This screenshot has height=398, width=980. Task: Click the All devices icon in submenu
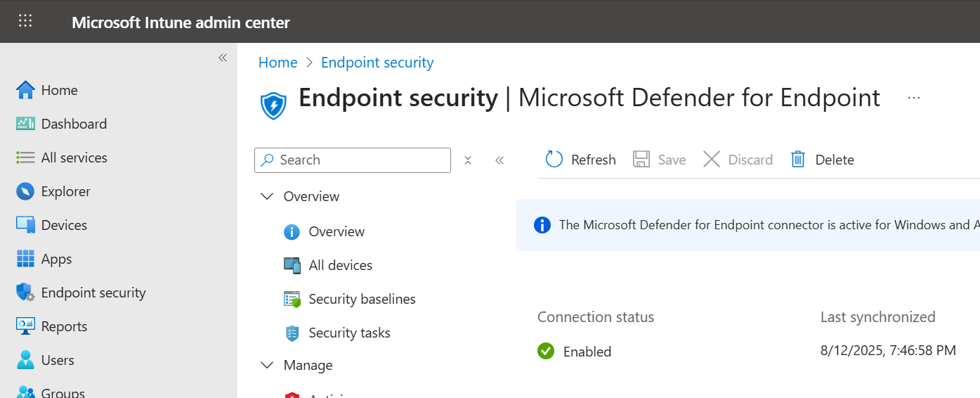292,265
